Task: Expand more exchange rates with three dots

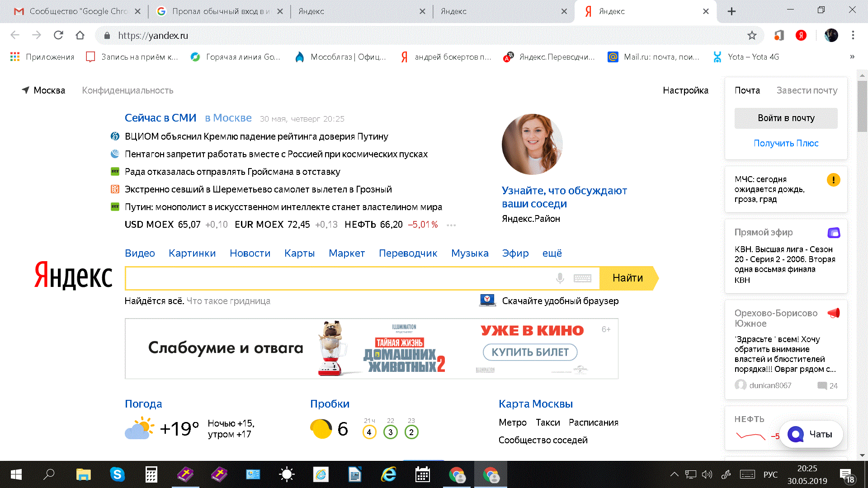Action: click(x=451, y=225)
